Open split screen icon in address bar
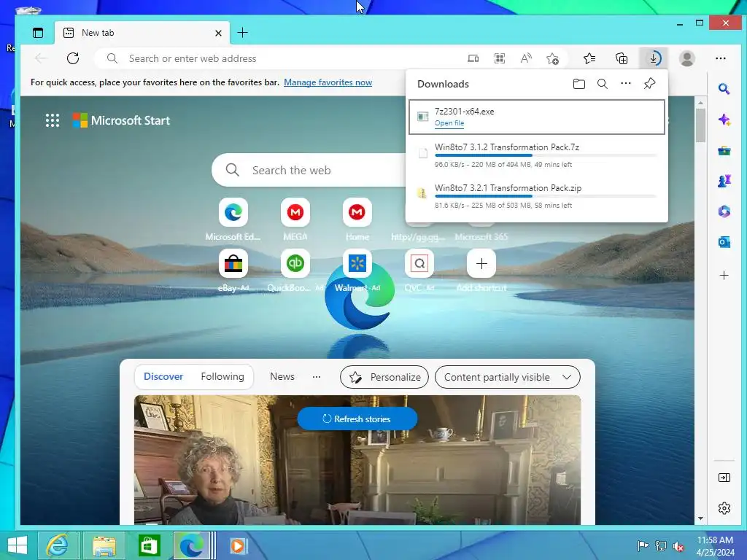 point(473,58)
